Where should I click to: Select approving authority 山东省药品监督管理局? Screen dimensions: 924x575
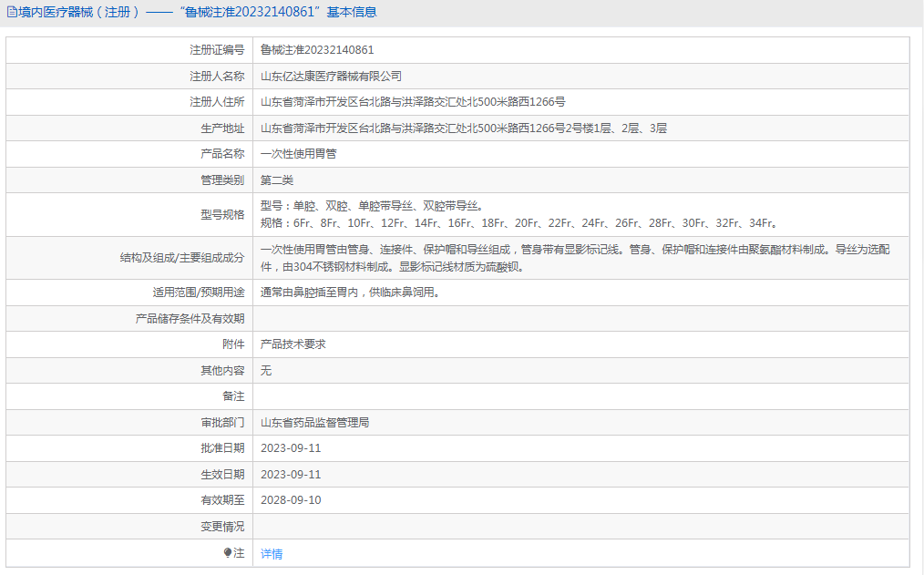(314, 423)
